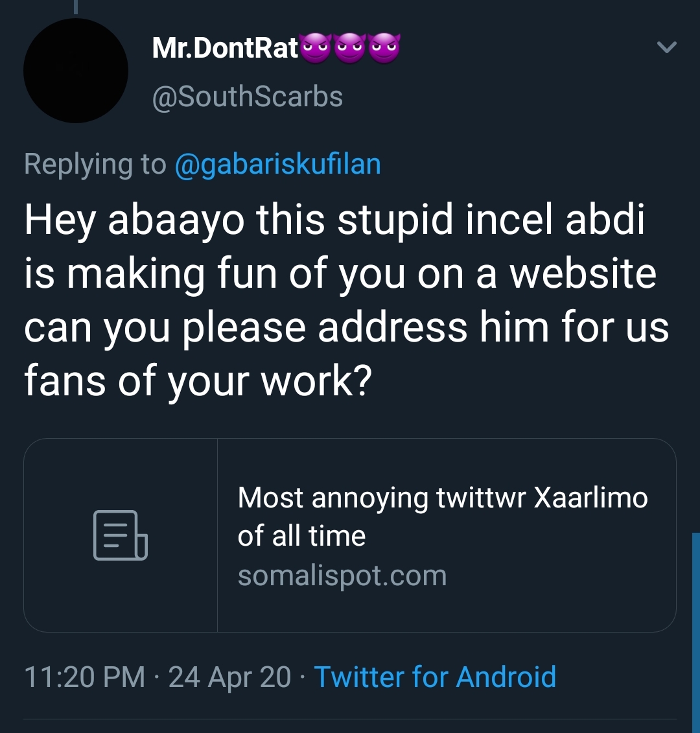Click the thread connector line above avatar
Viewport: 700px width, 733px height.
(x=76, y=6)
